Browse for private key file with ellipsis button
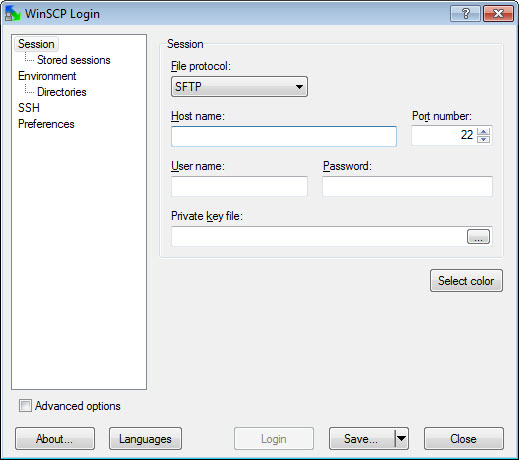Screen dimensions: 519x460 478,236
